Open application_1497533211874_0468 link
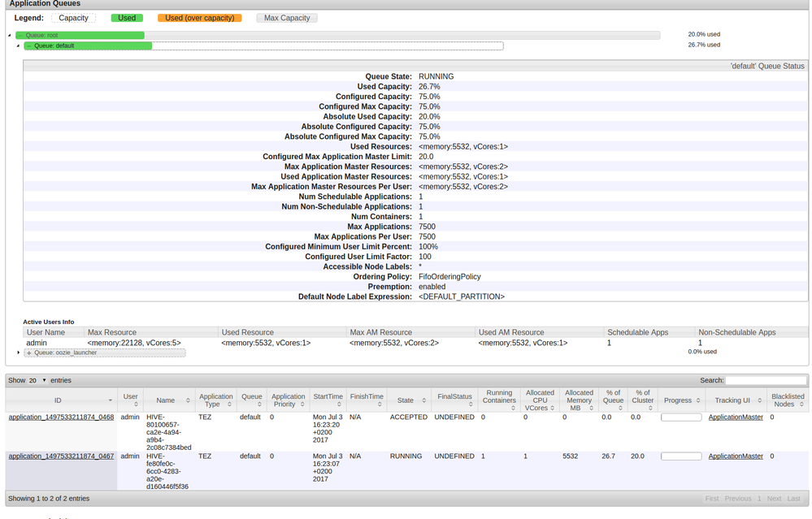 pos(61,417)
